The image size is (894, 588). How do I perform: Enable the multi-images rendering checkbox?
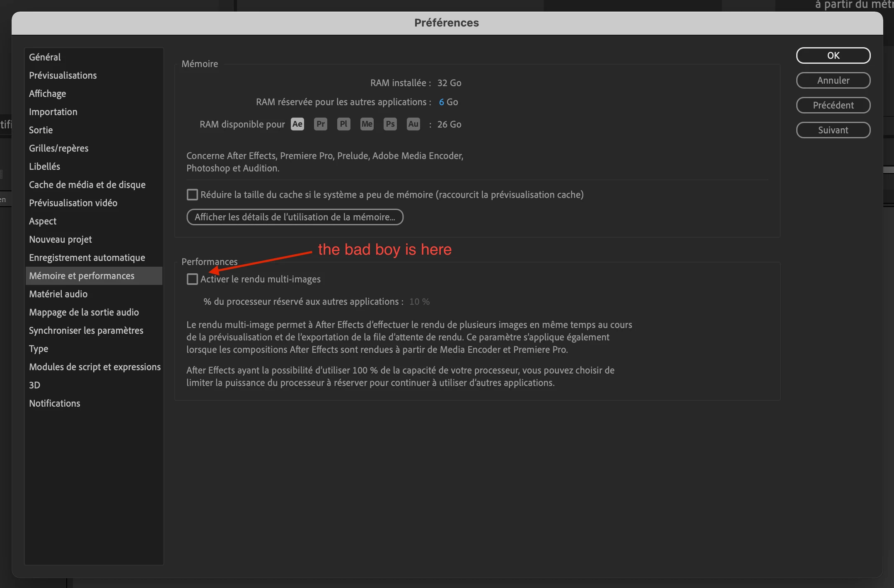point(192,279)
